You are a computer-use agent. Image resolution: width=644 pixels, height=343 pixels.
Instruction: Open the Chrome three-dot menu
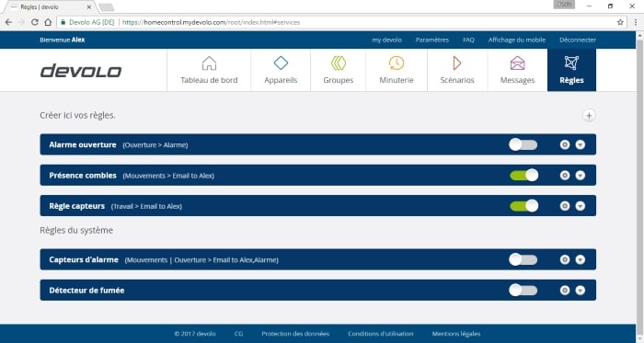tap(636, 22)
